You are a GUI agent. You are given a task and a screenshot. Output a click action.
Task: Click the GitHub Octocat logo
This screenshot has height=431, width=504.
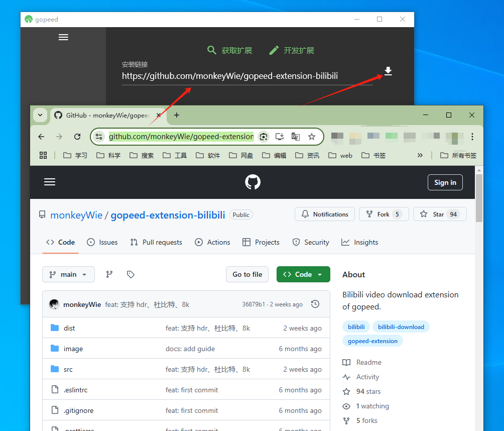click(x=253, y=182)
